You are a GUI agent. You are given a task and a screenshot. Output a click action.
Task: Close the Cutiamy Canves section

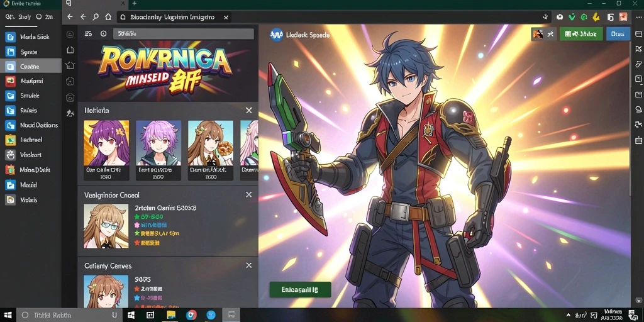pos(248,265)
